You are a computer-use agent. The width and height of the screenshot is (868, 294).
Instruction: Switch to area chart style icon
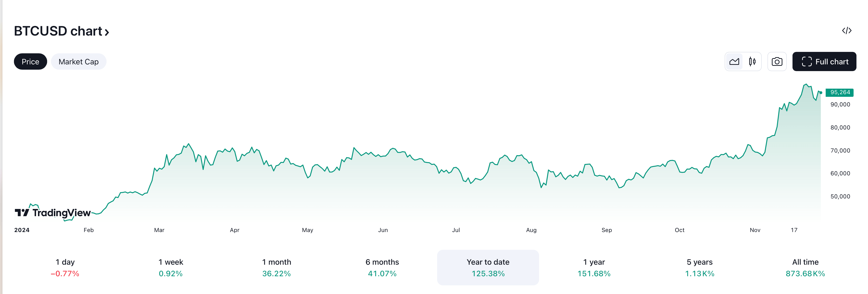click(734, 62)
